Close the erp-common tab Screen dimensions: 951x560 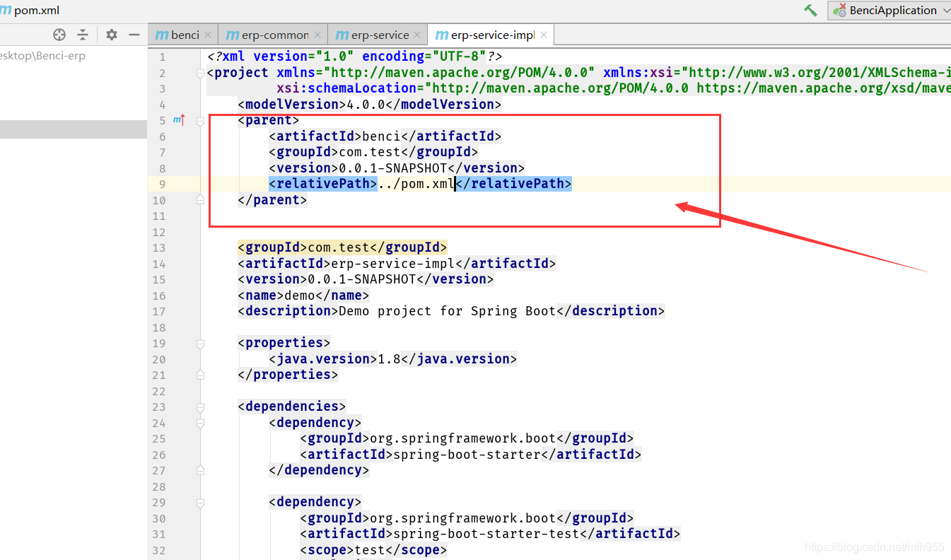pos(317,35)
